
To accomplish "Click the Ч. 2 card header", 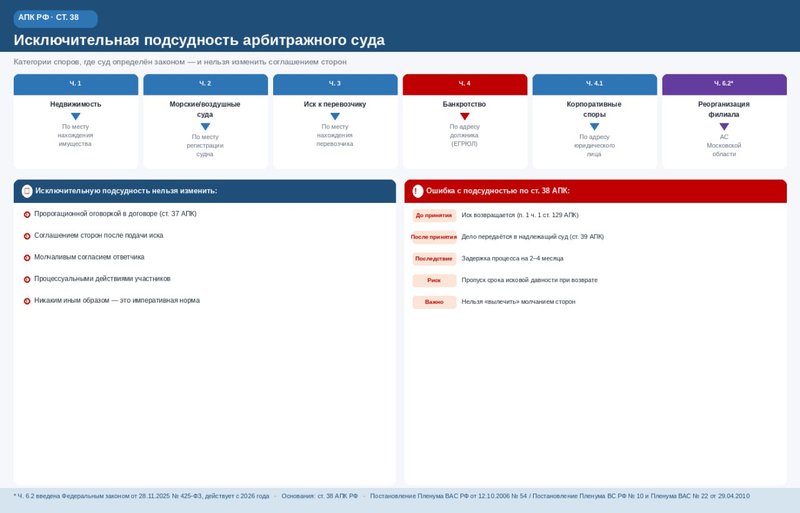I will pyautogui.click(x=205, y=84).
